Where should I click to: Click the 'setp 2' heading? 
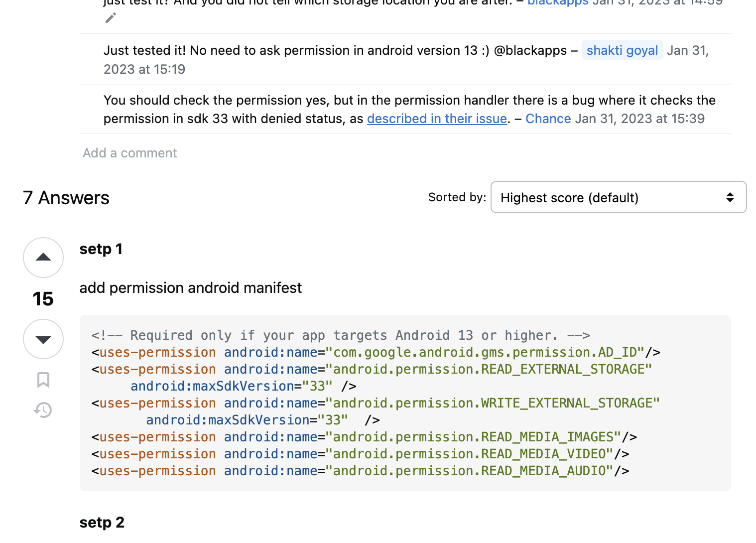click(x=102, y=522)
